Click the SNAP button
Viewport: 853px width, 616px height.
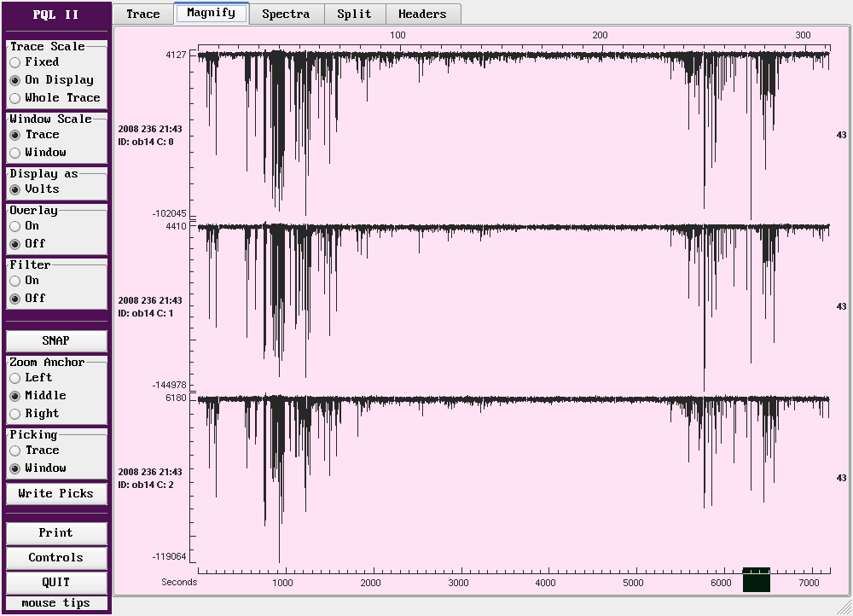click(x=56, y=340)
